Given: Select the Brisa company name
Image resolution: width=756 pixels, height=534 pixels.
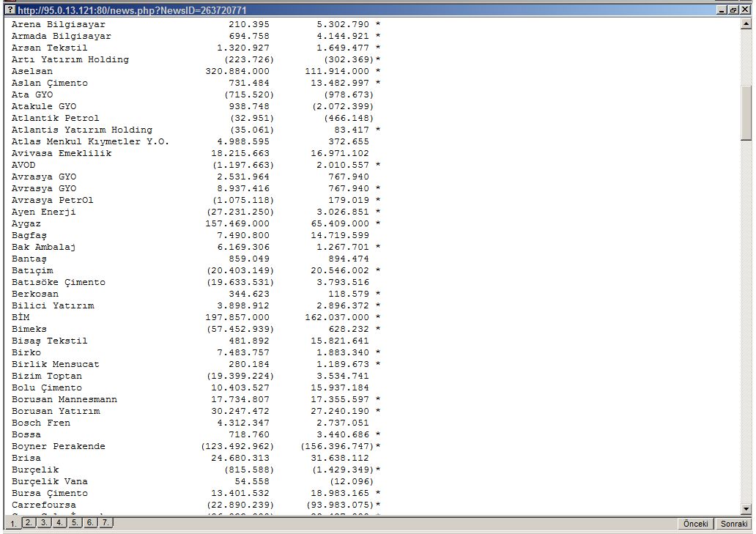Looking at the screenshot, I should [x=26, y=459].
